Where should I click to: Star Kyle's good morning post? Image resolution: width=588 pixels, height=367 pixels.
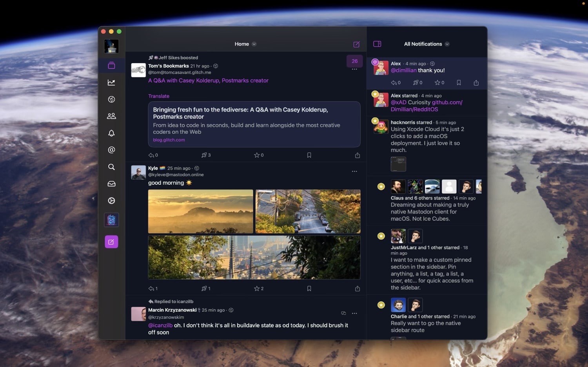[259, 288]
